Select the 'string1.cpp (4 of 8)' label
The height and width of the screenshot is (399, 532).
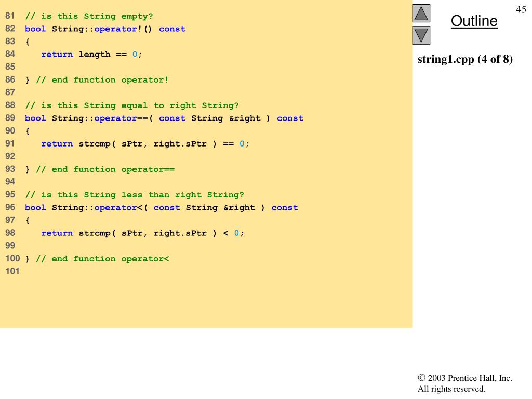465,59
